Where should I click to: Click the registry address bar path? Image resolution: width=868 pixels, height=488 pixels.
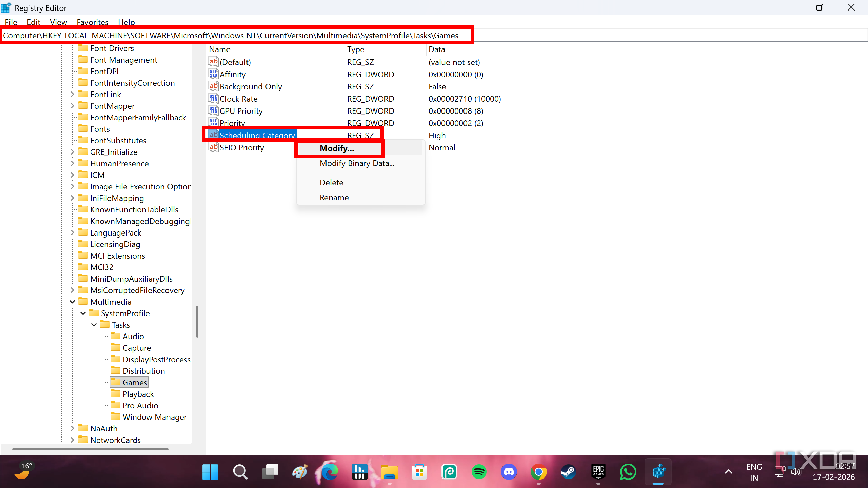click(231, 35)
